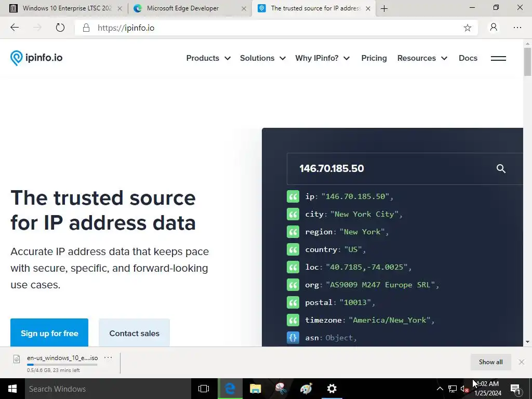This screenshot has height=399, width=532.
Task: Open Edge from the taskbar
Action: point(230,389)
